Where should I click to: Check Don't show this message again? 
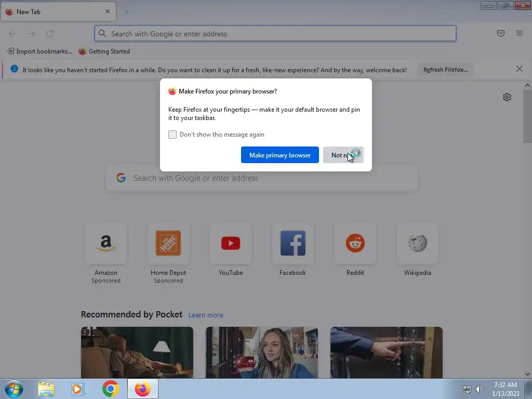172,135
